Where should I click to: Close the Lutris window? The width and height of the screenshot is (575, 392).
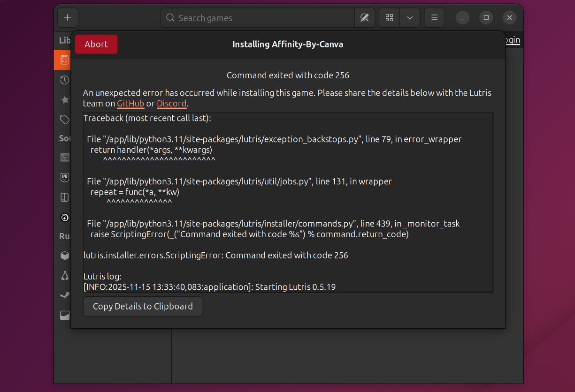510,18
